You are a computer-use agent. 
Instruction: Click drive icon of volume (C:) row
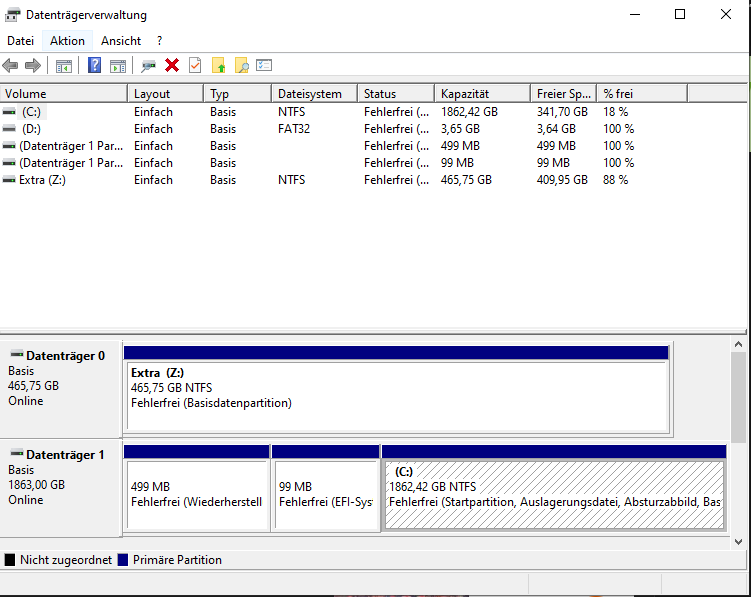pyautogui.click(x=9, y=112)
